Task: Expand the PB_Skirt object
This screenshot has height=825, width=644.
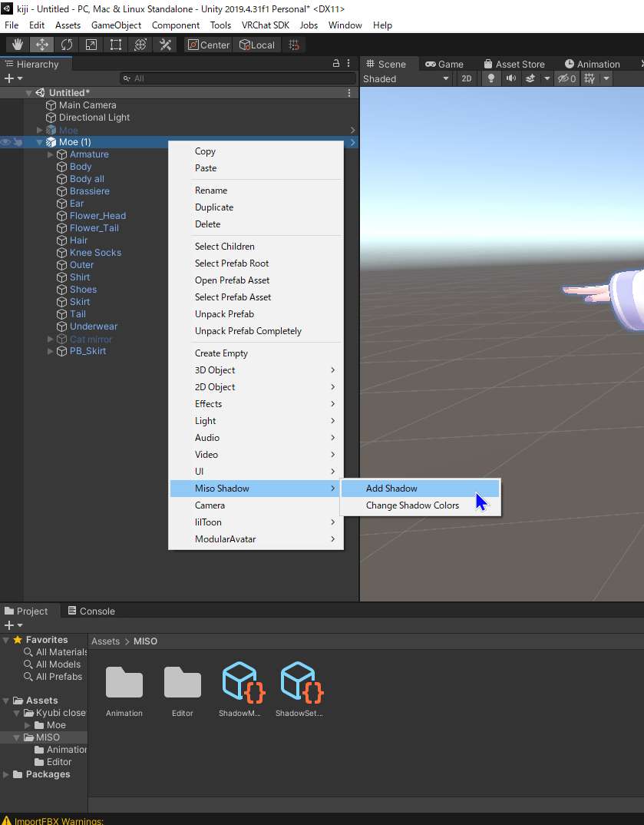Action: coord(51,351)
